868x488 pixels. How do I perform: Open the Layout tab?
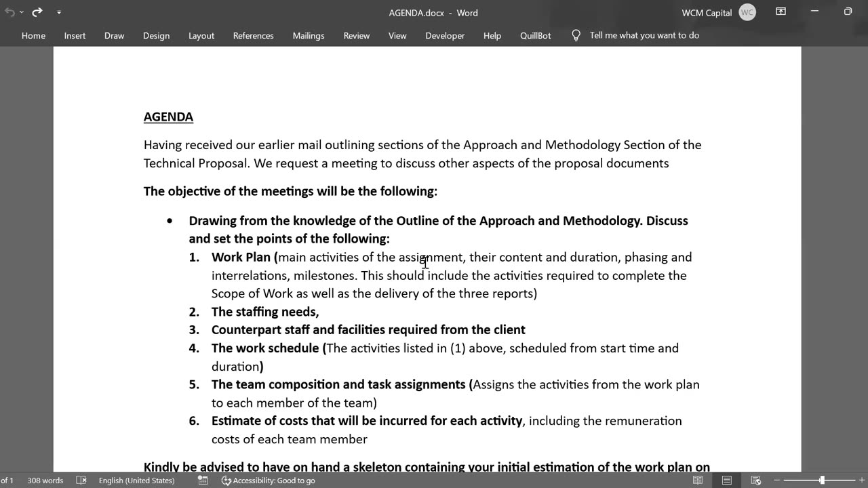[201, 35]
